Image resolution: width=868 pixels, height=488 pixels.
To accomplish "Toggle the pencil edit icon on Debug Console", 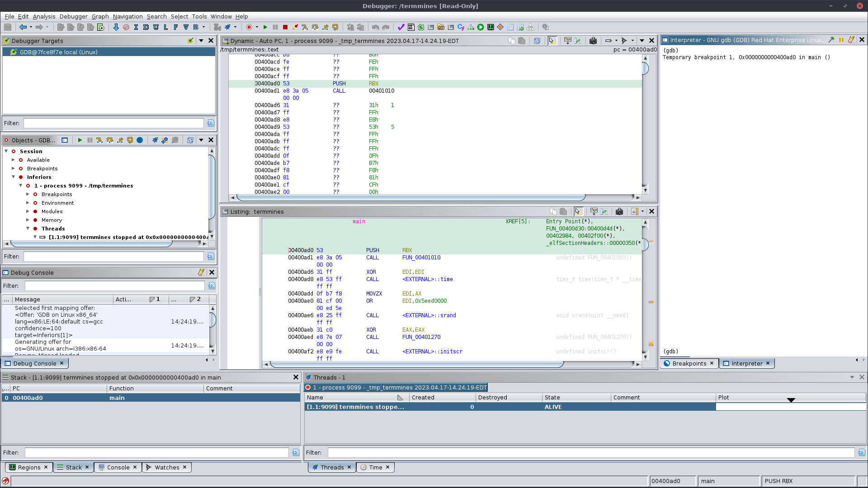I will pos(201,272).
